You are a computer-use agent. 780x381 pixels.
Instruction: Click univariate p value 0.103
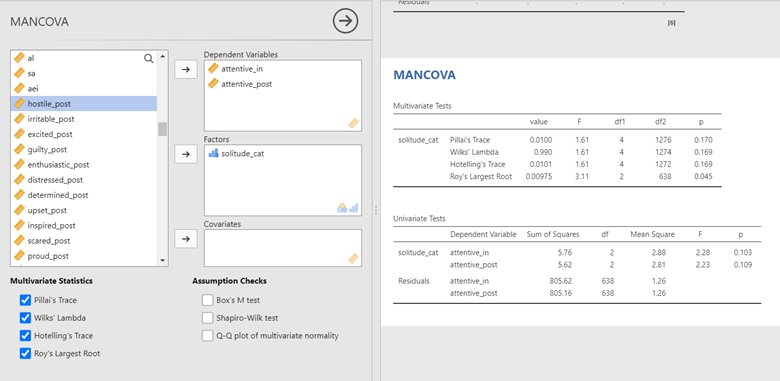click(x=743, y=252)
